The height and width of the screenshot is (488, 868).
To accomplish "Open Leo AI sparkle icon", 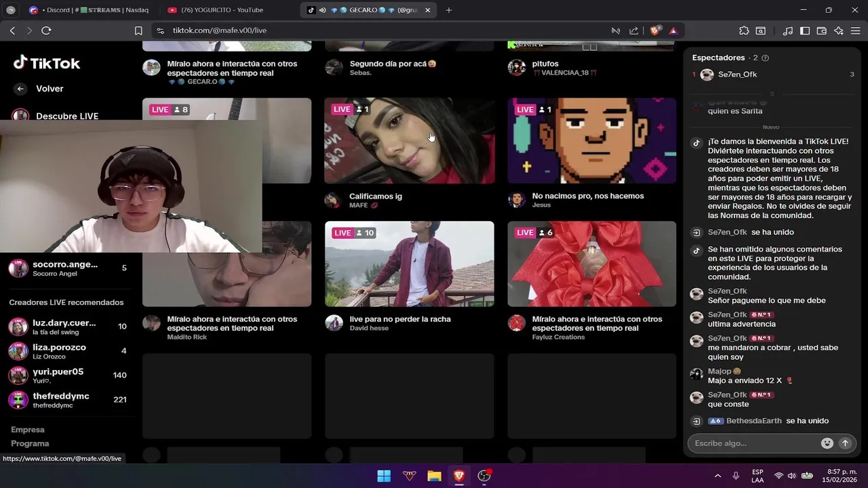I will point(839,30).
